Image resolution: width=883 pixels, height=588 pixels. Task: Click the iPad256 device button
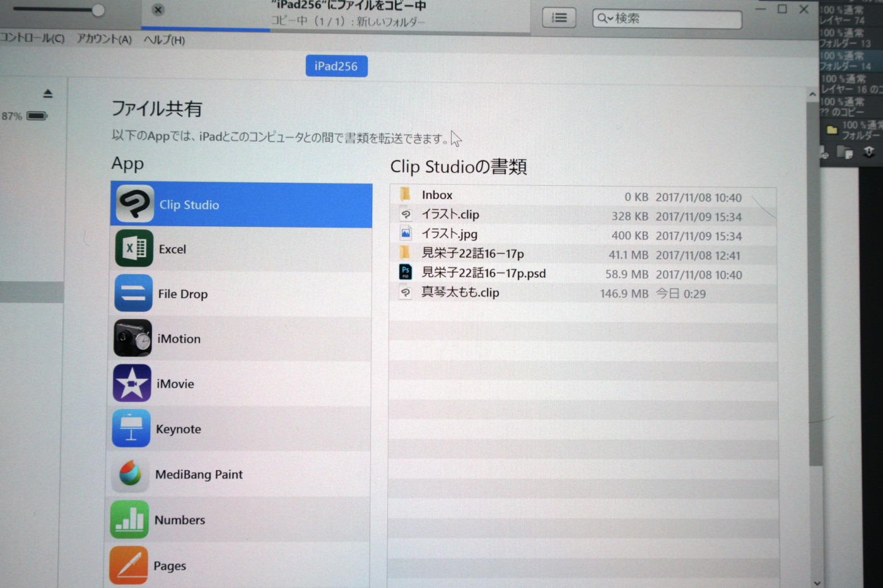click(336, 66)
